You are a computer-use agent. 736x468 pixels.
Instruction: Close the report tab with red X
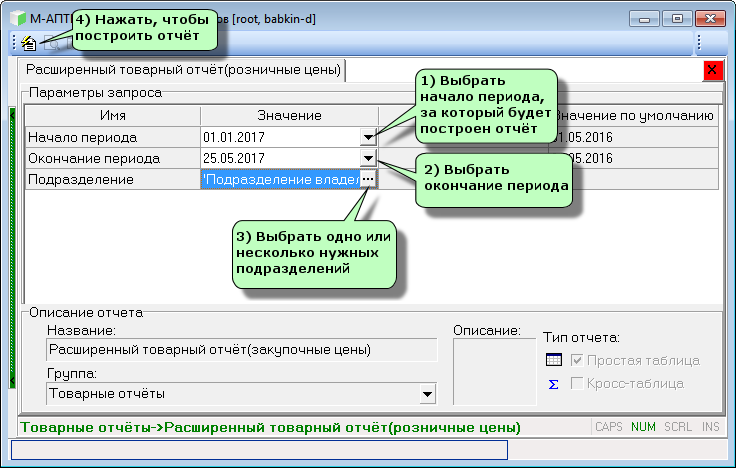point(712,70)
